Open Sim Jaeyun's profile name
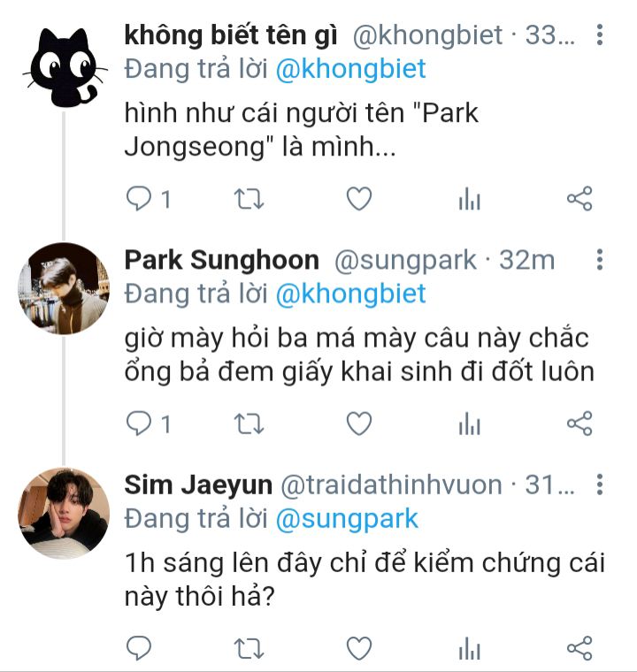Image resolution: width=637 pixels, height=672 pixels. coord(196,485)
